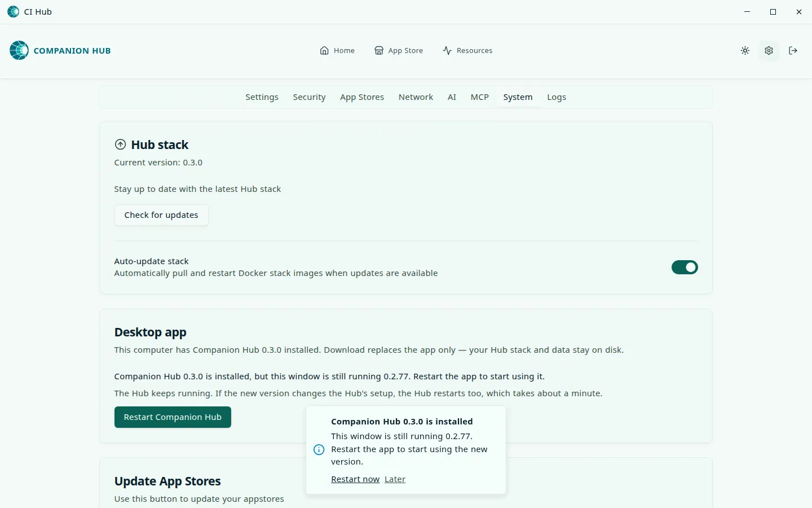Image resolution: width=812 pixels, height=508 pixels.
Task: Click the CI Hub title bar app icon
Action: [x=13, y=11]
